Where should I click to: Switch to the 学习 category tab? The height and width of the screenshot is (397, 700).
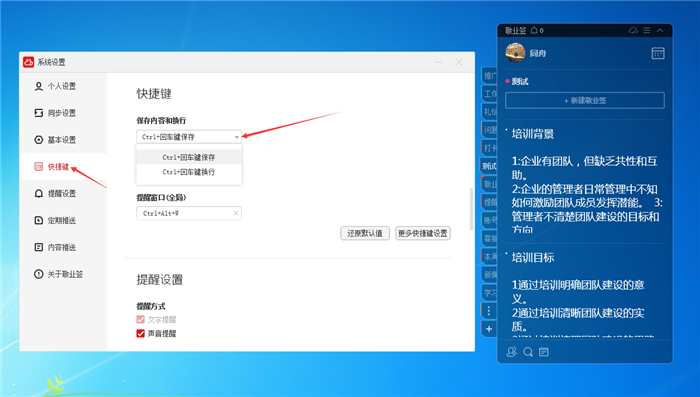click(490, 293)
